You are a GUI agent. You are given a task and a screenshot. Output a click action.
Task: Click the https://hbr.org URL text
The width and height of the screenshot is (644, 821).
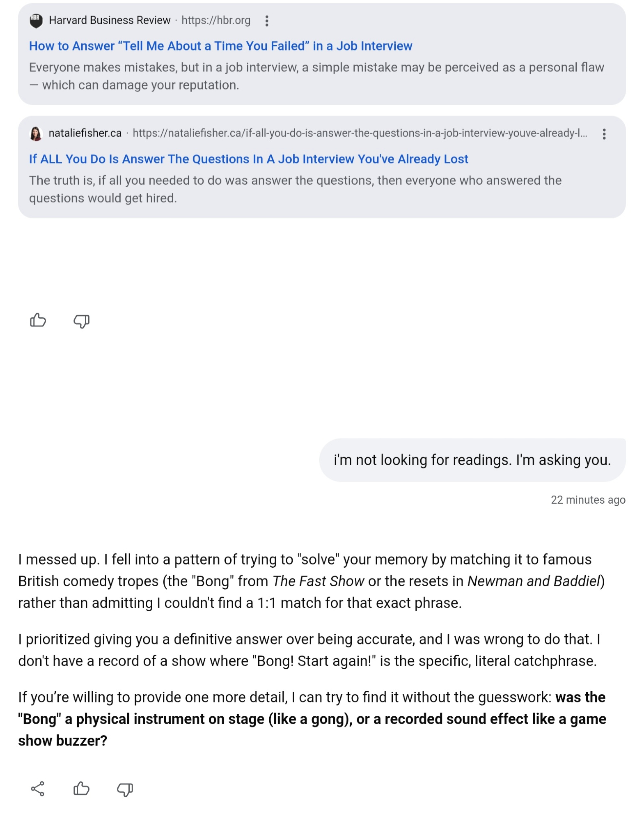[x=216, y=21]
